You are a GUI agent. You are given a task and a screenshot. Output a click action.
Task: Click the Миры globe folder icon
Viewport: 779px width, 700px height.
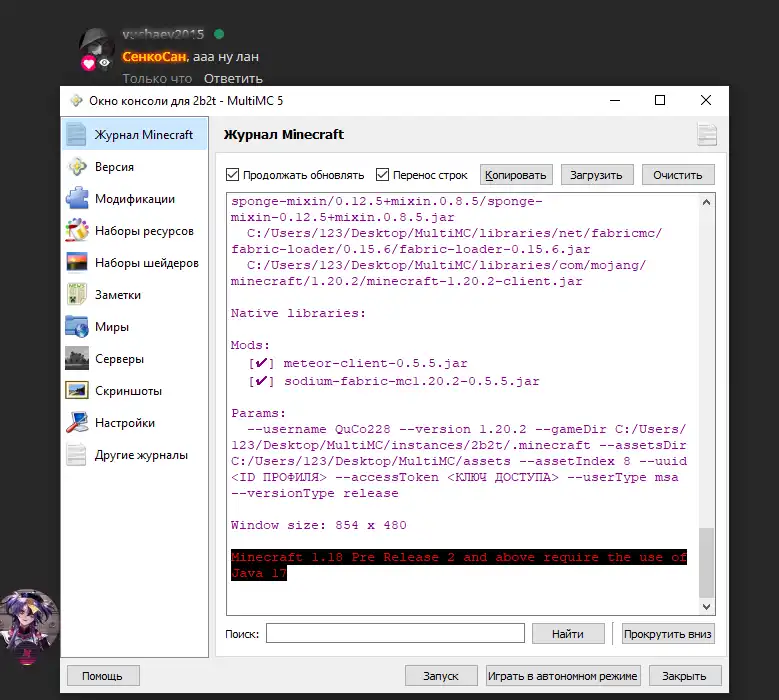(x=77, y=326)
